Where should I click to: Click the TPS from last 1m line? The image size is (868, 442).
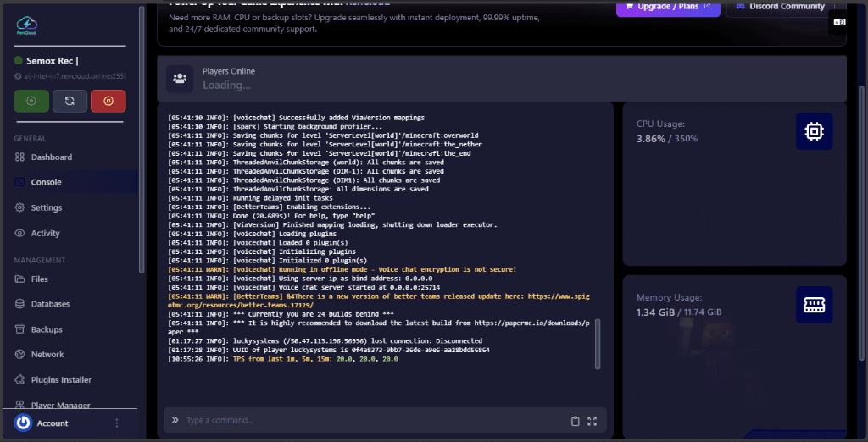tap(283, 360)
